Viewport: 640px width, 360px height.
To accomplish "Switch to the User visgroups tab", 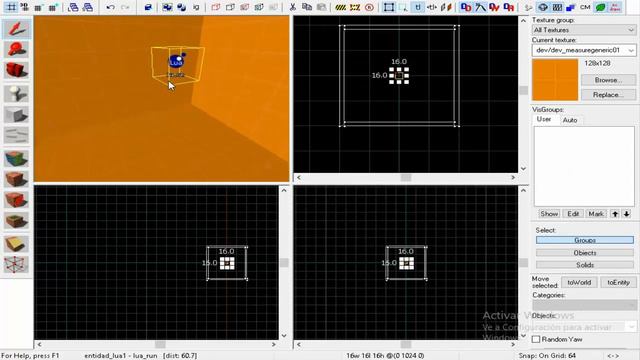I will point(544,119).
